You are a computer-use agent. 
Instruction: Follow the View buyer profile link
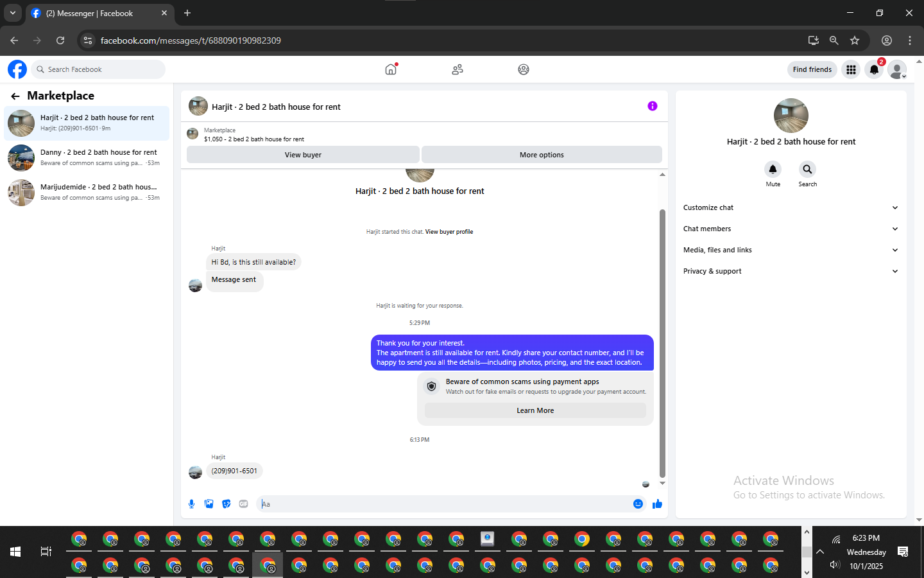(x=449, y=232)
